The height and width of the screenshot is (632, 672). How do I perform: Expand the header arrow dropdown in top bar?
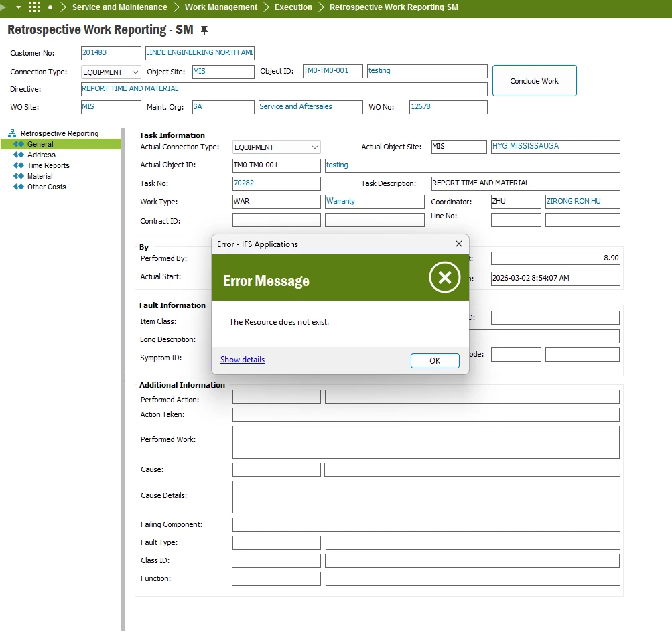[18, 7]
